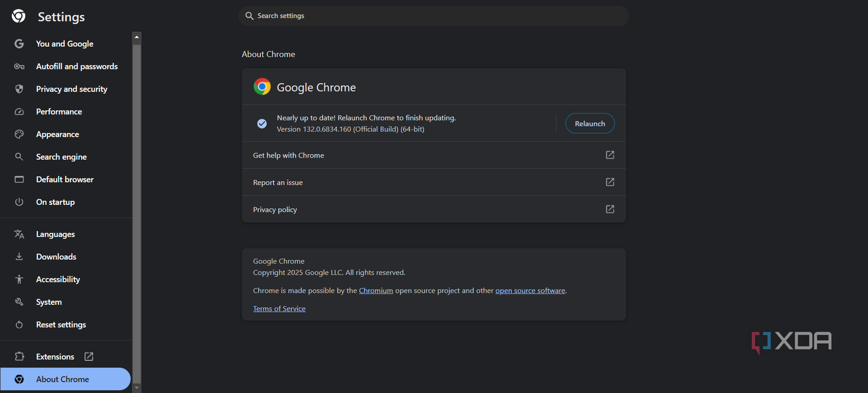The image size is (868, 393).
Task: Open the Extensions page
Action: [x=66, y=357]
